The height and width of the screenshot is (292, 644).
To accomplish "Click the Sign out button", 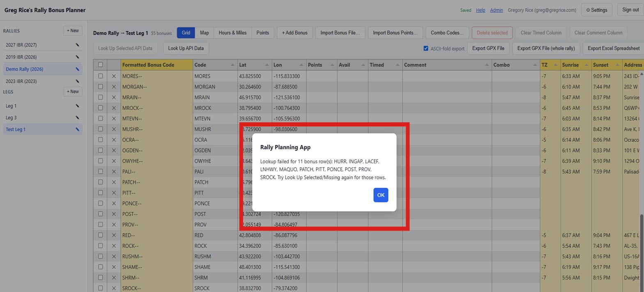I will pos(630,10).
